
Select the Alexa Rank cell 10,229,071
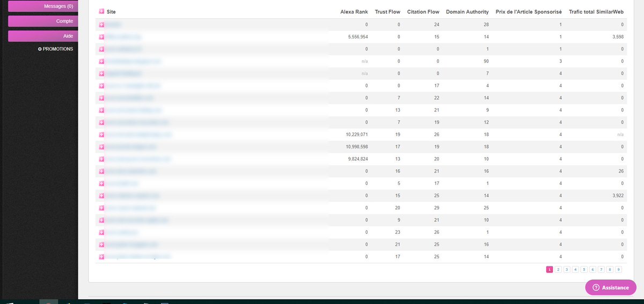357,135
